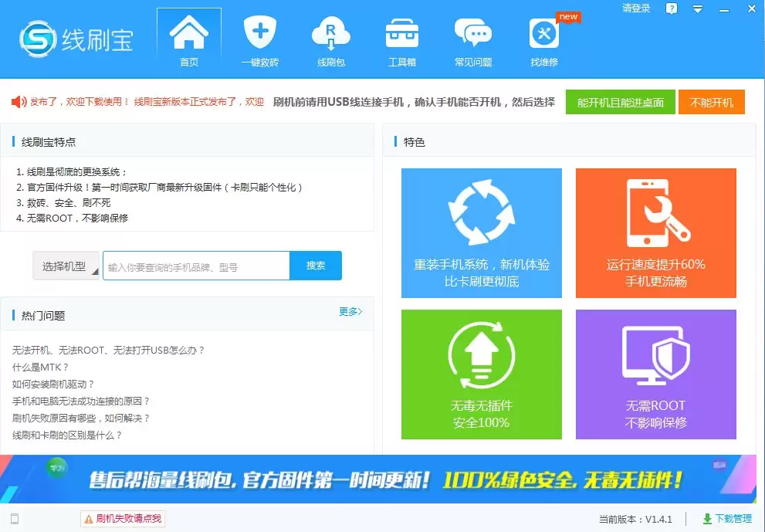Open question 什么是MTK？
The width and height of the screenshot is (765, 532).
coord(40,367)
